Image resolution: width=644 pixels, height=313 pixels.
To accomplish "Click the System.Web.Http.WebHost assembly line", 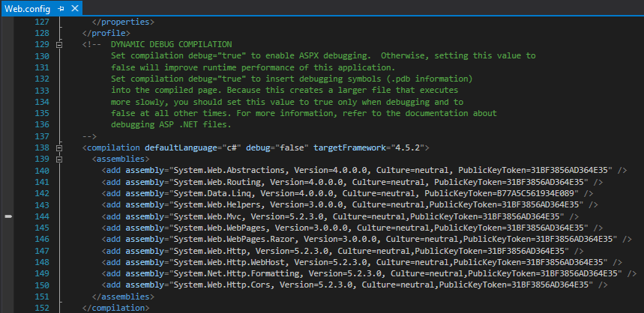I will point(362,262).
